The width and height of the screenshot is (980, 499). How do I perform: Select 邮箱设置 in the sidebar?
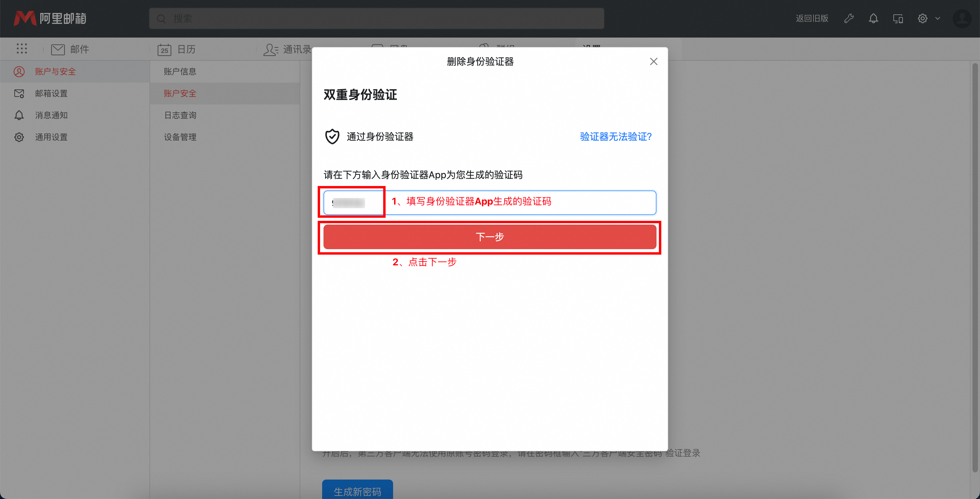tap(51, 93)
